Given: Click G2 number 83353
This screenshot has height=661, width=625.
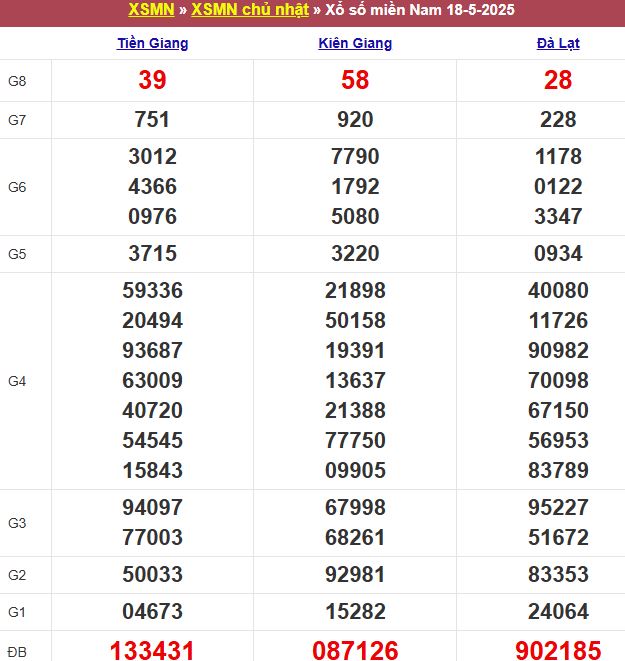Looking at the screenshot, I should [558, 574].
